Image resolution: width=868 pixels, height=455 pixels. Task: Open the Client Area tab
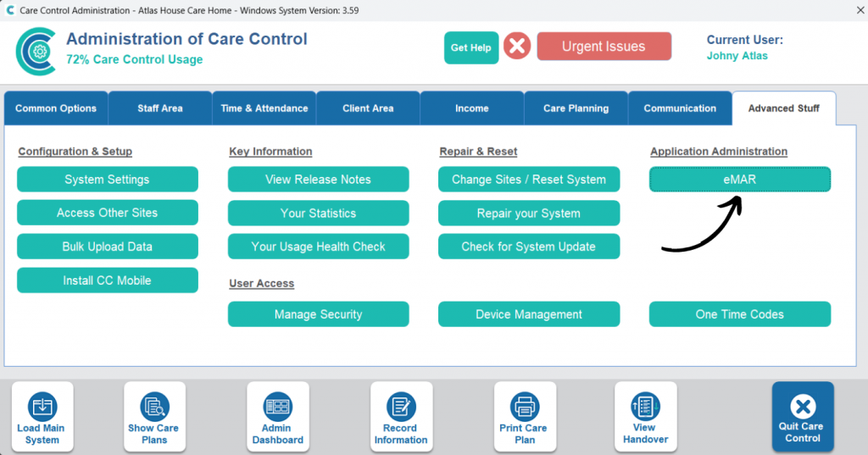(368, 108)
